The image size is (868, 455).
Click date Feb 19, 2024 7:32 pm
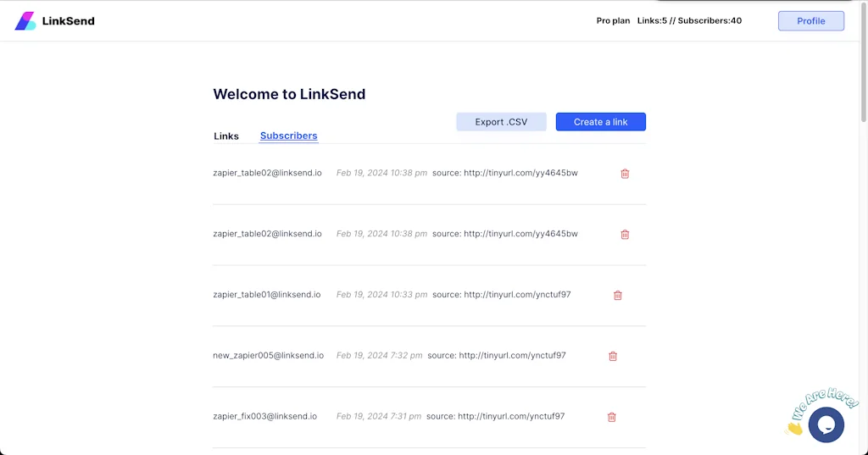tap(379, 355)
